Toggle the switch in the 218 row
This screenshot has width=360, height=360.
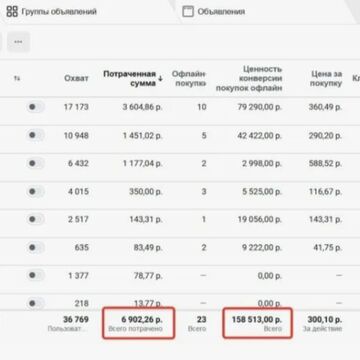35,303
